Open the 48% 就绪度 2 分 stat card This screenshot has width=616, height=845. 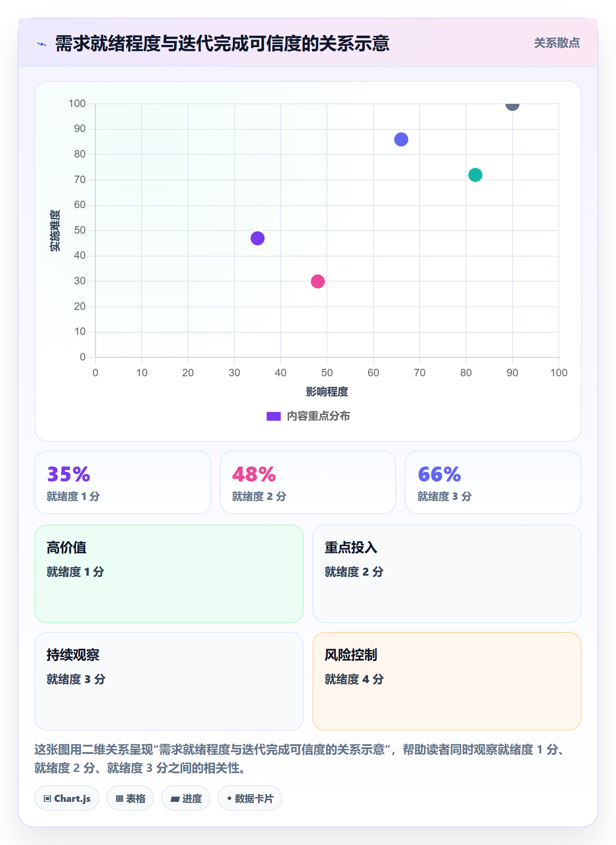(x=308, y=482)
